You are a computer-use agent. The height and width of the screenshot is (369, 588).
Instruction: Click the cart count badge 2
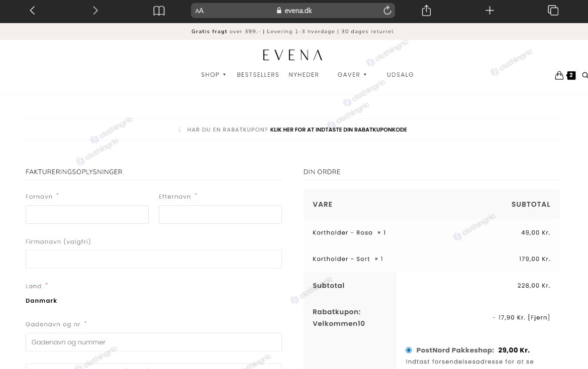click(571, 75)
